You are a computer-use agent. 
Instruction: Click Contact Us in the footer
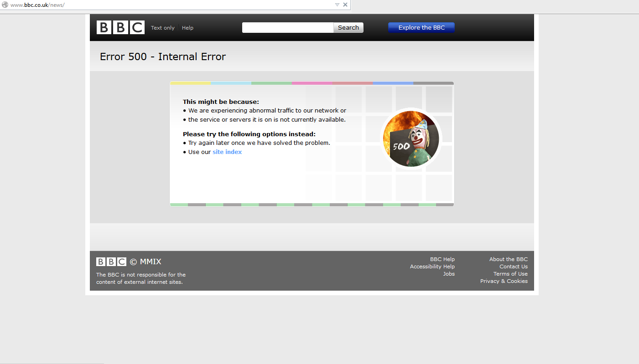pos(513,267)
